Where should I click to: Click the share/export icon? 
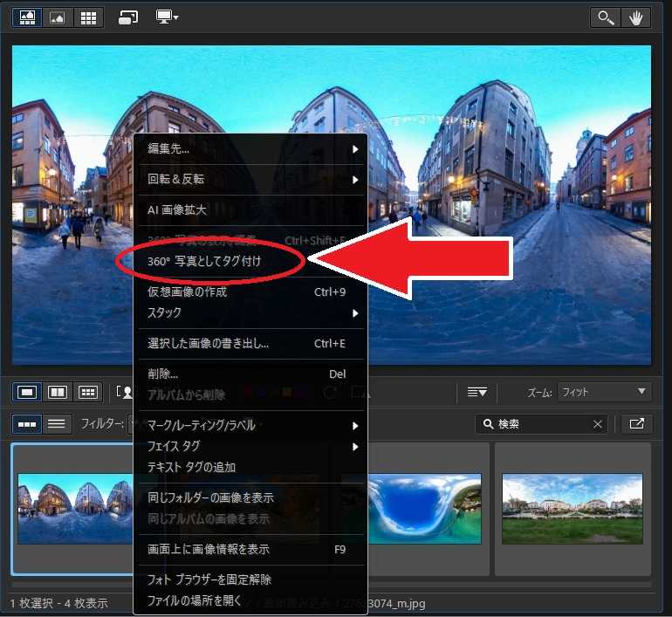637,424
